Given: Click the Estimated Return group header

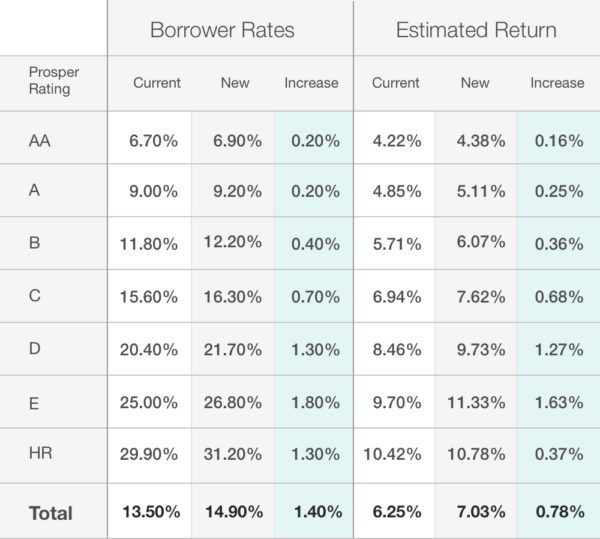Looking at the screenshot, I should [476, 30].
